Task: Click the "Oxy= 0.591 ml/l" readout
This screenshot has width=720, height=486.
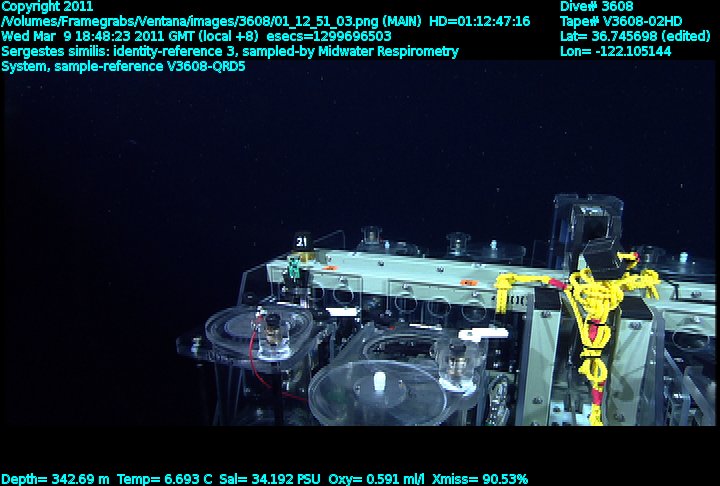Action: (x=377, y=479)
